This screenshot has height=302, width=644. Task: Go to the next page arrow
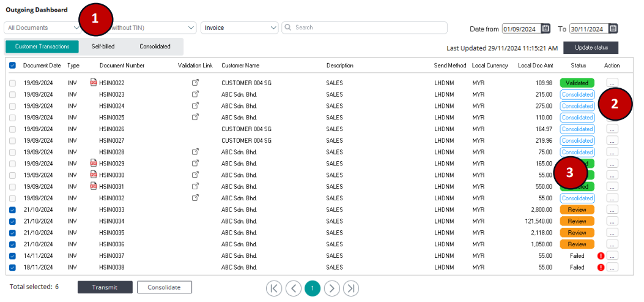[x=332, y=288]
